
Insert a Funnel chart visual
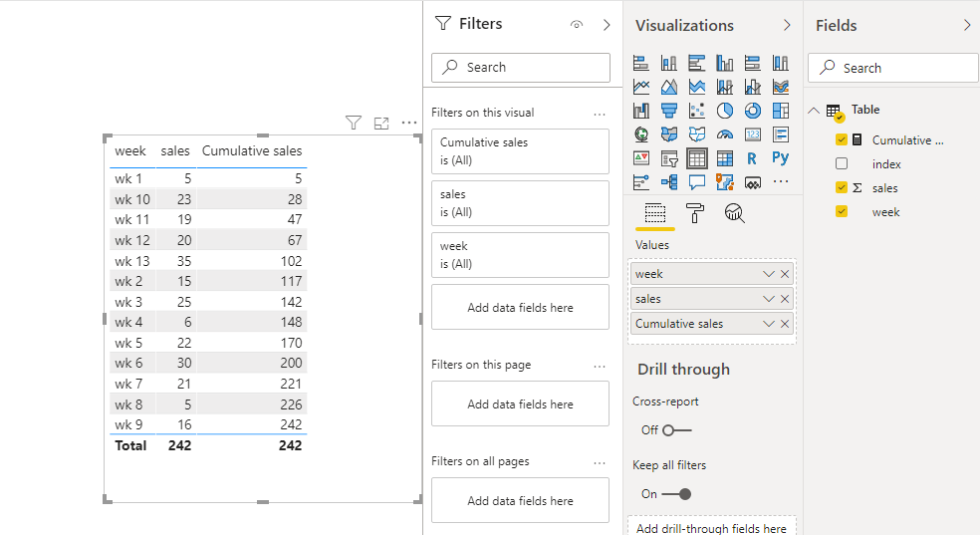pos(668,111)
